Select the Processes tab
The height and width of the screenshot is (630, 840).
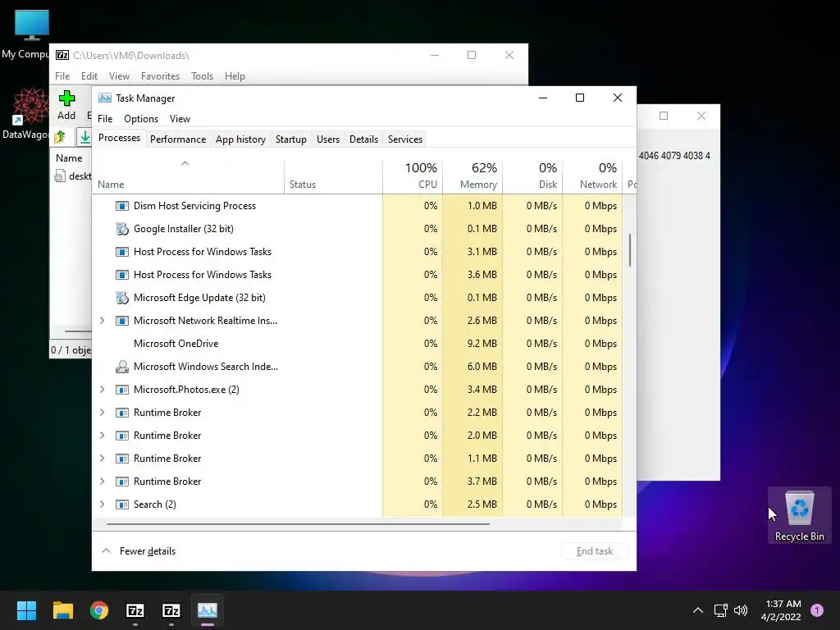pos(119,138)
